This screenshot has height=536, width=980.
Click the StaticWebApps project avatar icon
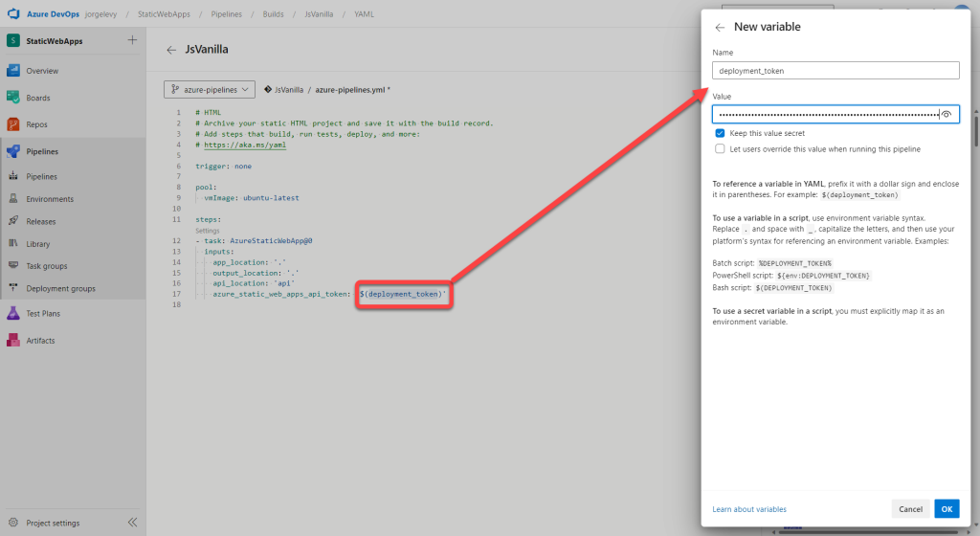point(13,40)
